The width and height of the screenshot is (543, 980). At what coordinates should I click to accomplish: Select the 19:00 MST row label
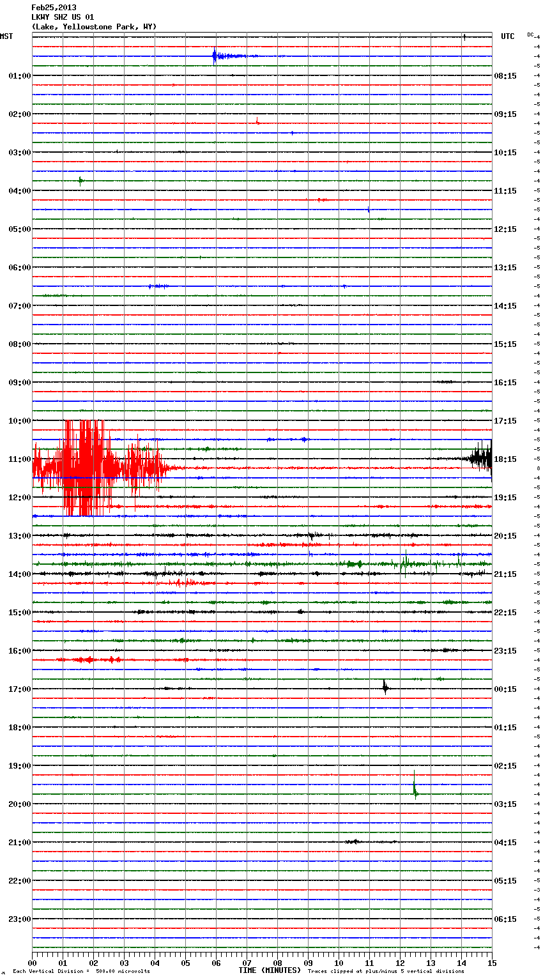pos(20,766)
